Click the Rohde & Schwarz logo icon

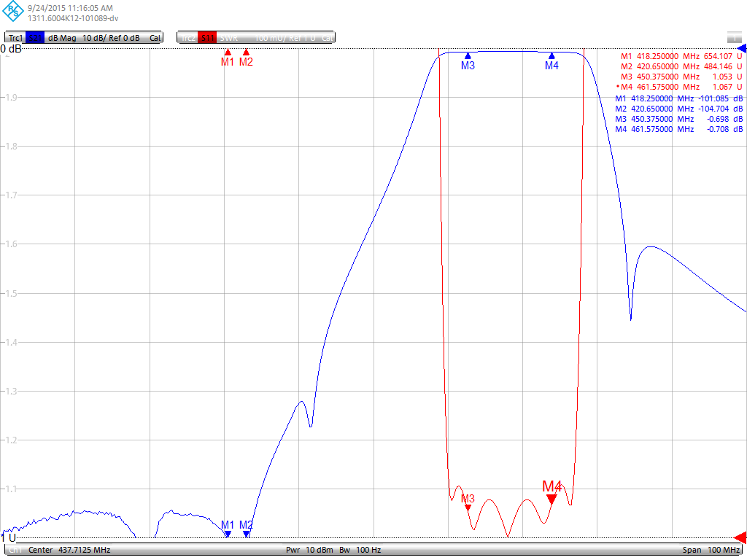coord(13,12)
